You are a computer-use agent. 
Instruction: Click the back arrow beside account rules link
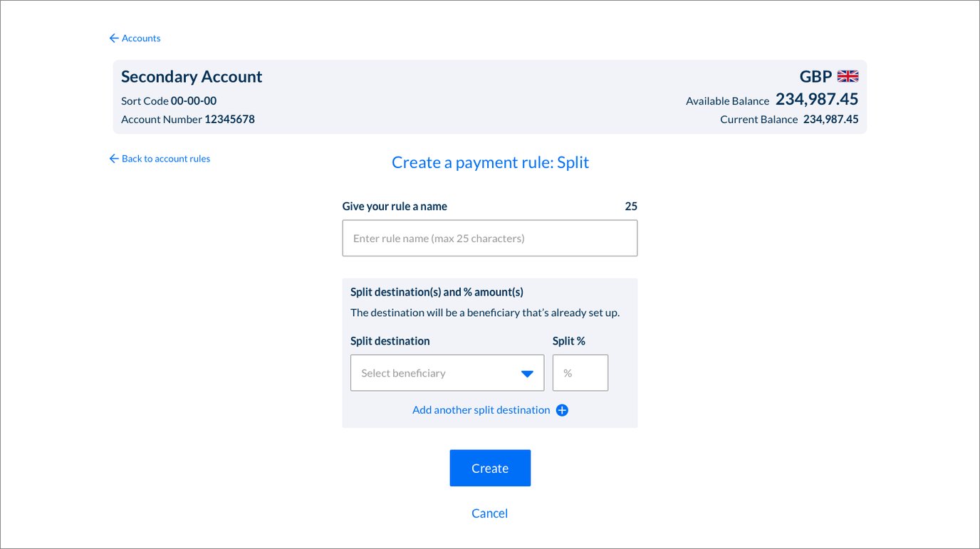tap(114, 158)
